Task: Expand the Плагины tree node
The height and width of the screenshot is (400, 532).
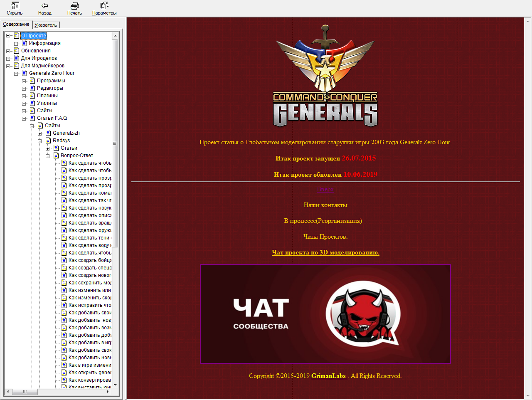Action: (24, 96)
